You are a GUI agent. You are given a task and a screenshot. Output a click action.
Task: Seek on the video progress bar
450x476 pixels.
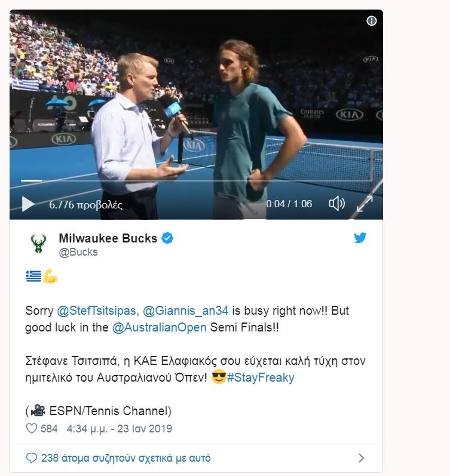[179, 180]
